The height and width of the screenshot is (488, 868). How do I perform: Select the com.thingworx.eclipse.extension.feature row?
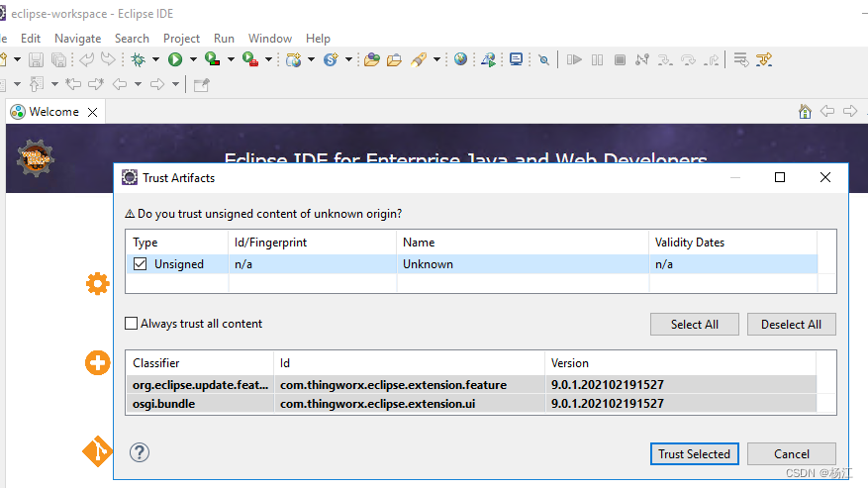click(471, 384)
